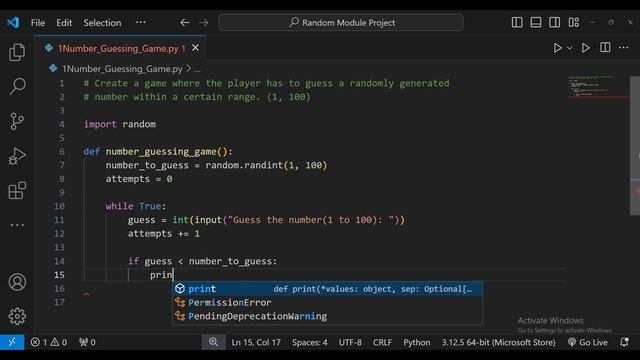Expand breadcrumb ellipsis after file name
Viewport: 640px width, 360px height.
click(x=198, y=69)
